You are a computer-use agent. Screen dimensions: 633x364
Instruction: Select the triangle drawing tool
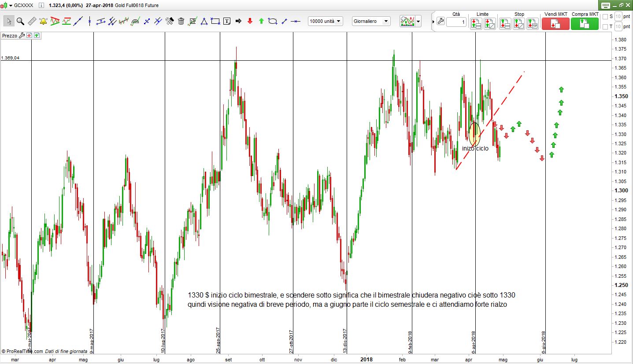[x=204, y=21]
